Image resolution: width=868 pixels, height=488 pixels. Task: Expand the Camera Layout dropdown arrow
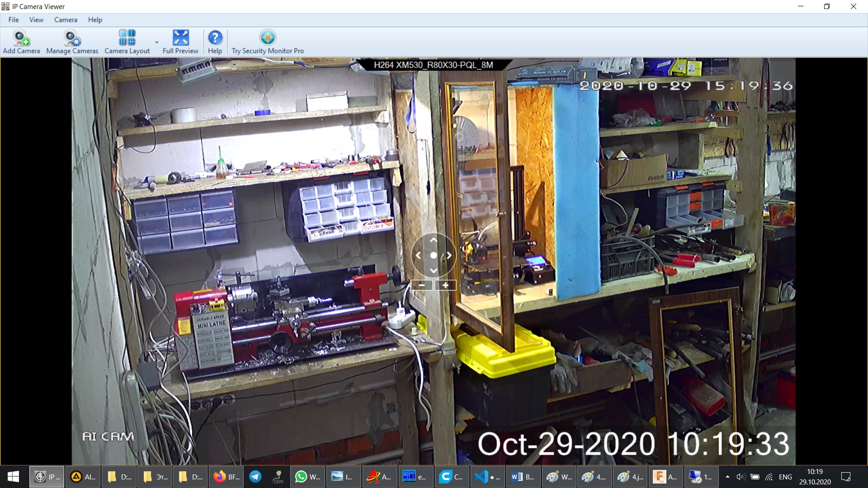point(157,42)
